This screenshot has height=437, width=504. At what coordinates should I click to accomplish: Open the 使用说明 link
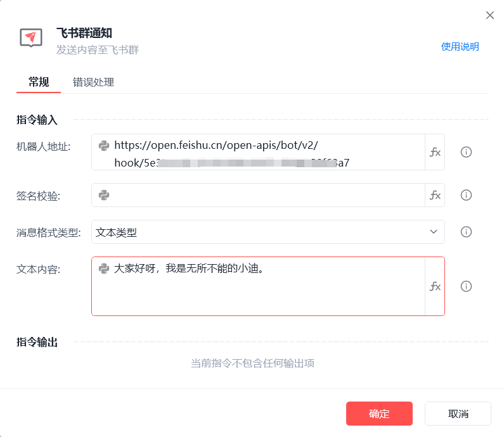tap(460, 47)
